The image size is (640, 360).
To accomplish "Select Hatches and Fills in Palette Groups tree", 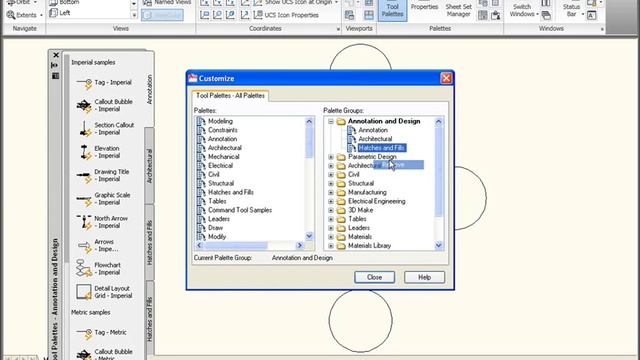I will (x=381, y=148).
